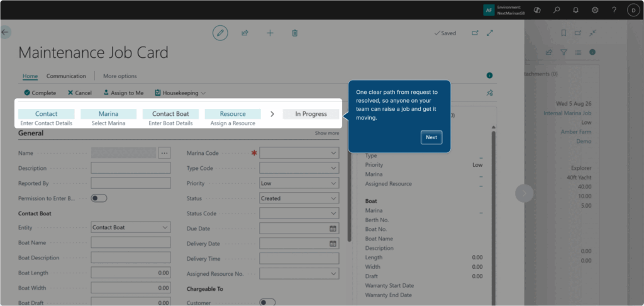Toggle Permission to Enter Boat switch
644x306 pixels.
coord(99,198)
